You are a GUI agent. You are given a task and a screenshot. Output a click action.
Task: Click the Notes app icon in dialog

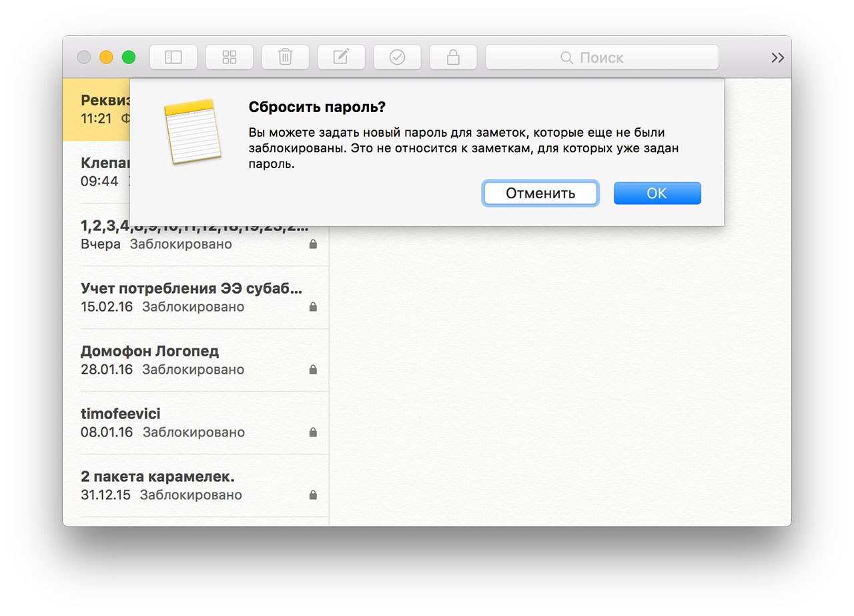coord(192,131)
